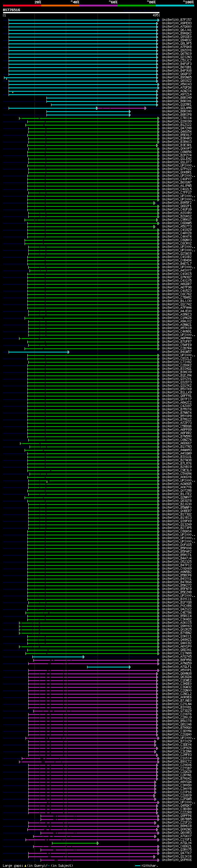The width and height of the screenshot is (197, 868).
Task: Click the UniRef100_Q8FFM1 label
Action: coord(176,396)
